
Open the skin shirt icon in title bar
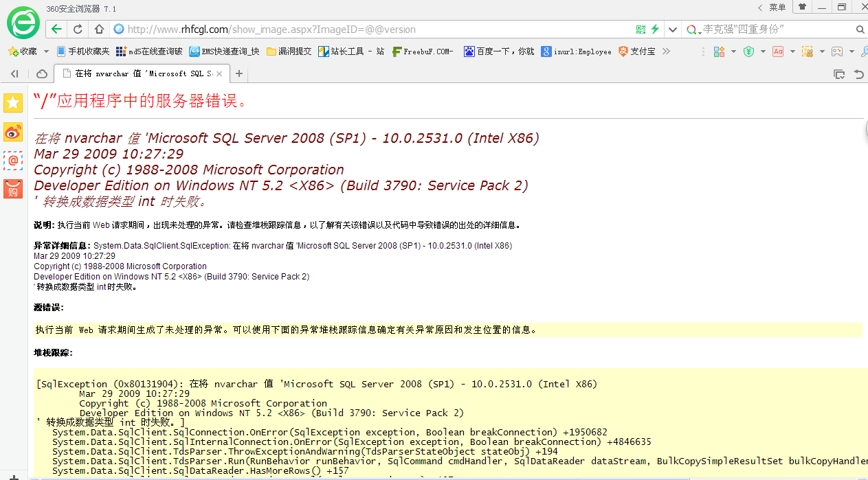click(802, 7)
